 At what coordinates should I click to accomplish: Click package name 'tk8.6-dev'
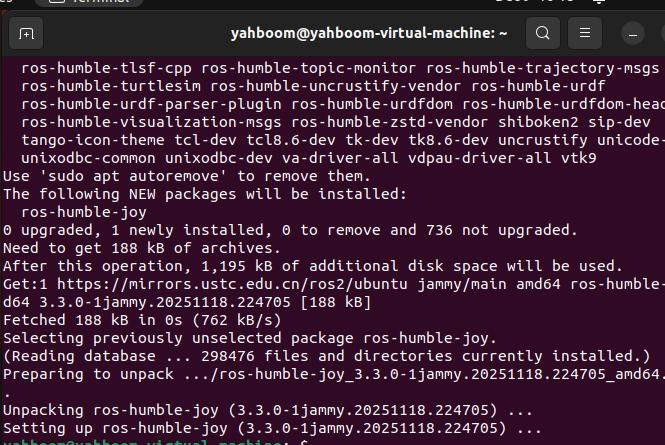point(448,140)
